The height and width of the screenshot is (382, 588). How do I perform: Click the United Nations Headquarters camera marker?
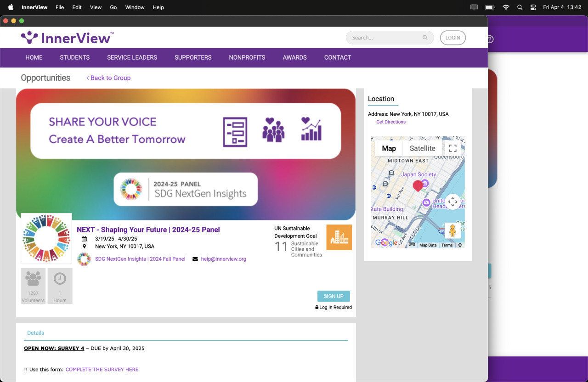pyautogui.click(x=426, y=202)
